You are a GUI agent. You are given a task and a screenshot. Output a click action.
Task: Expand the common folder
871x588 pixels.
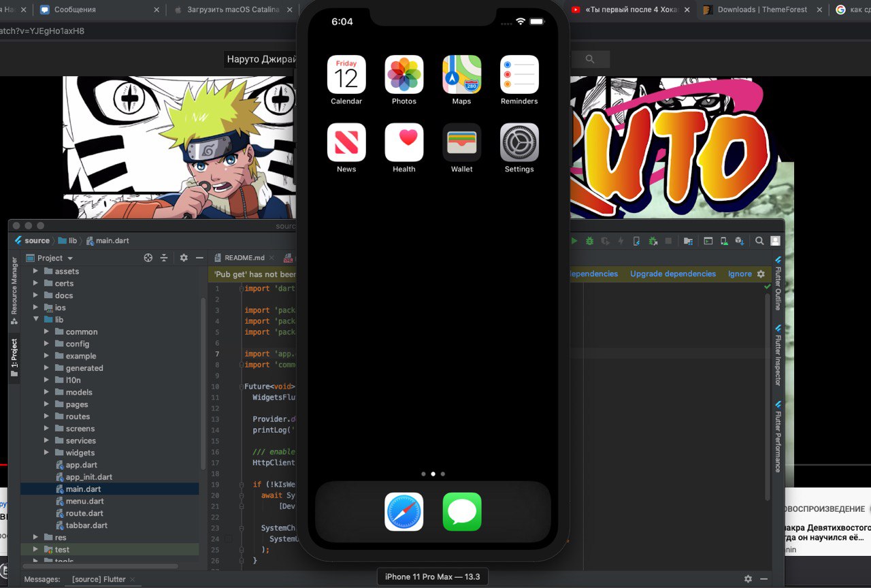point(46,331)
